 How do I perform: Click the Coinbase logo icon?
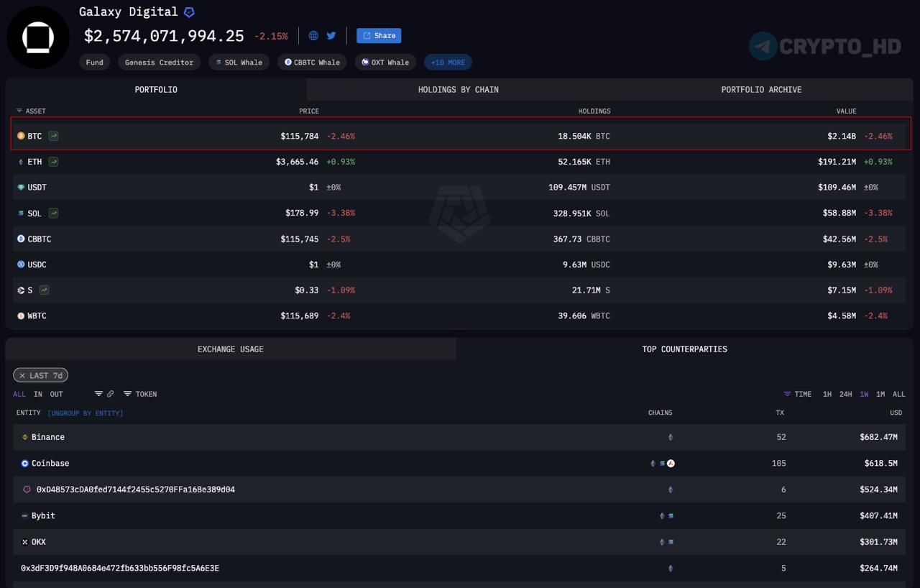24,464
